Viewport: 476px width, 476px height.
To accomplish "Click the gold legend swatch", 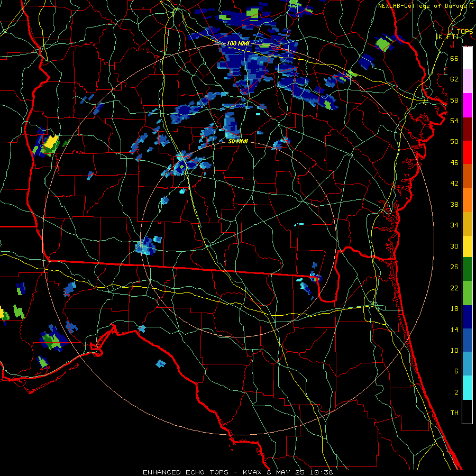I will [x=467, y=224].
